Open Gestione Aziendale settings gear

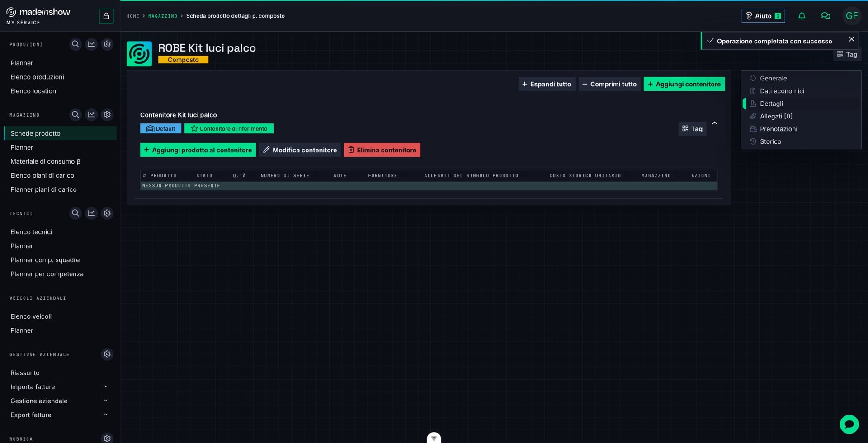click(x=107, y=354)
